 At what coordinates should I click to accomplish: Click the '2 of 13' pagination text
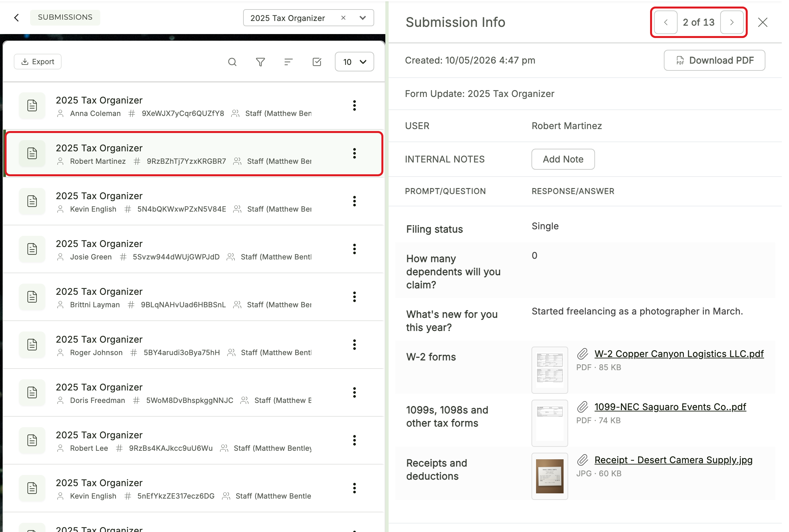(698, 22)
